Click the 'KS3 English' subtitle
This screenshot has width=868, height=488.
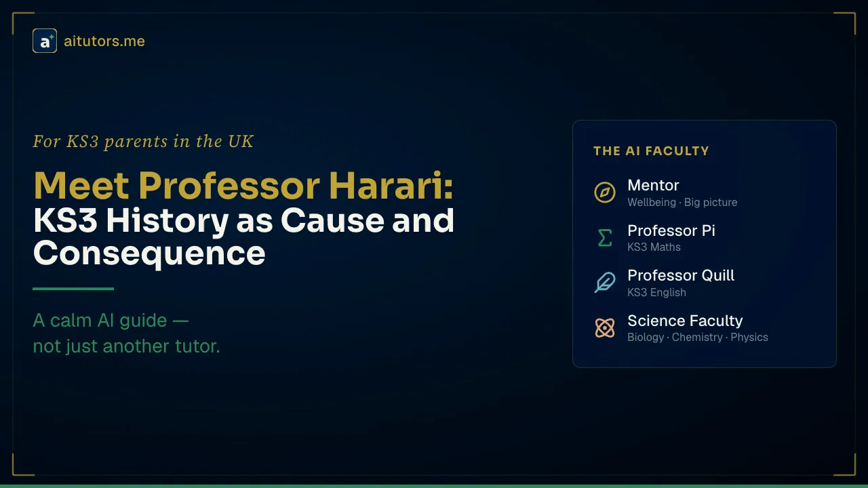656,292
